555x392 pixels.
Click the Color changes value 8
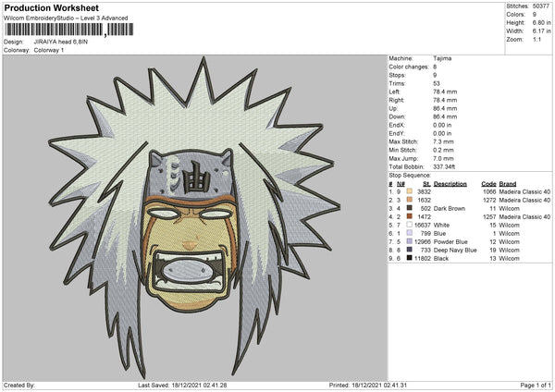(x=435, y=67)
